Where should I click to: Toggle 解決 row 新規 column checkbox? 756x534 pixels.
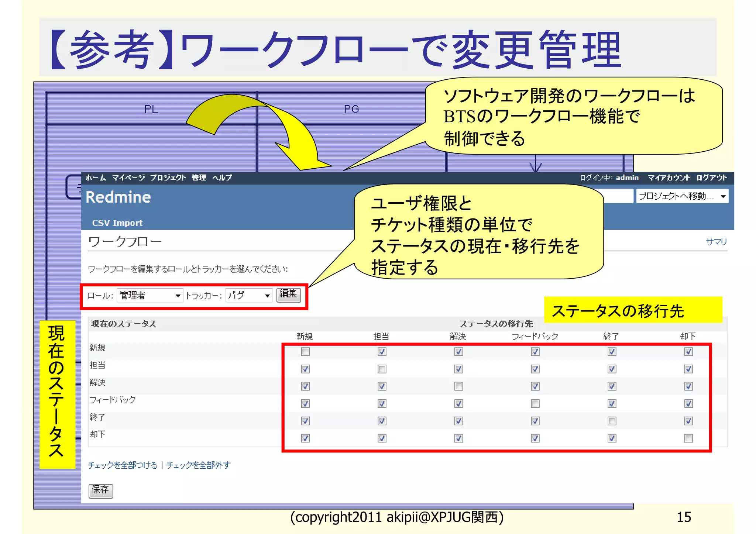[305, 386]
